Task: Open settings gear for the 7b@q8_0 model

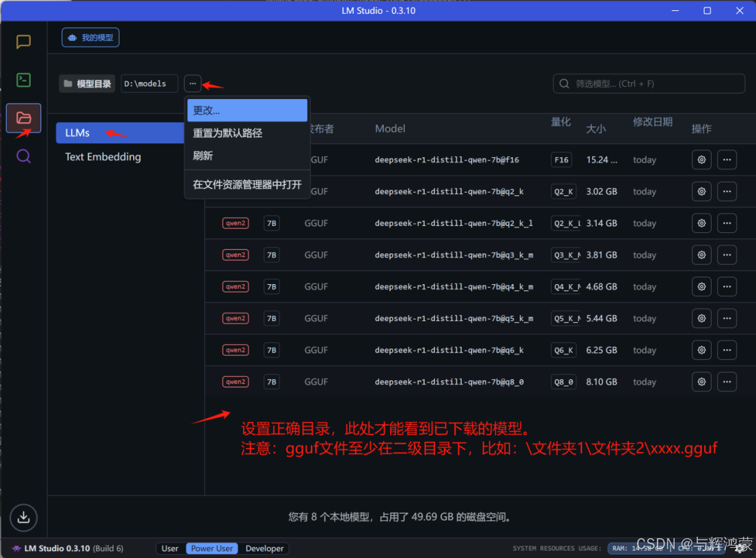Action: coord(701,382)
